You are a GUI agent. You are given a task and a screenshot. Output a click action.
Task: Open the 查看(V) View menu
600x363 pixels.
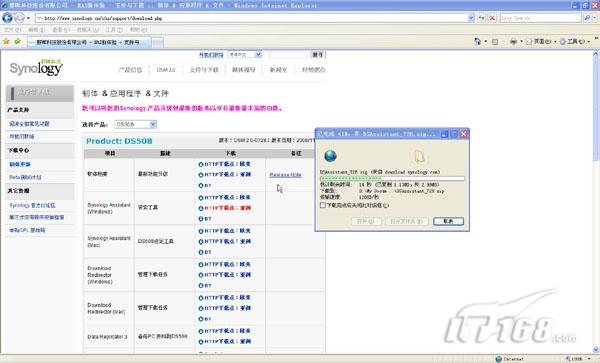(x=61, y=29)
